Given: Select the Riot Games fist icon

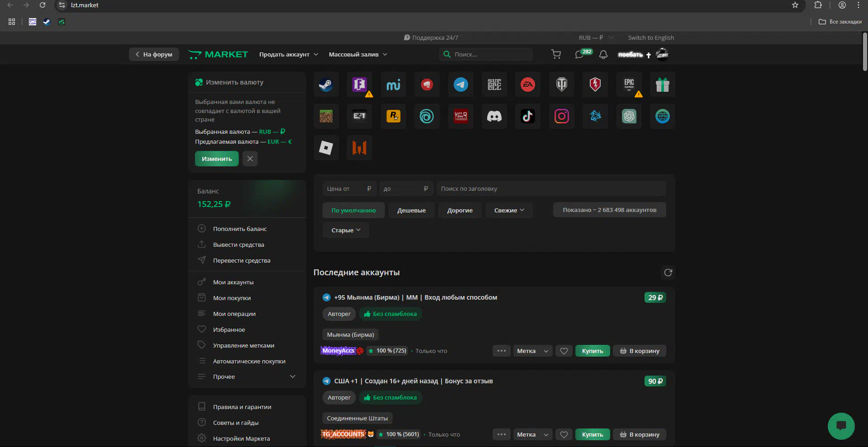Looking at the screenshot, I should (x=427, y=85).
